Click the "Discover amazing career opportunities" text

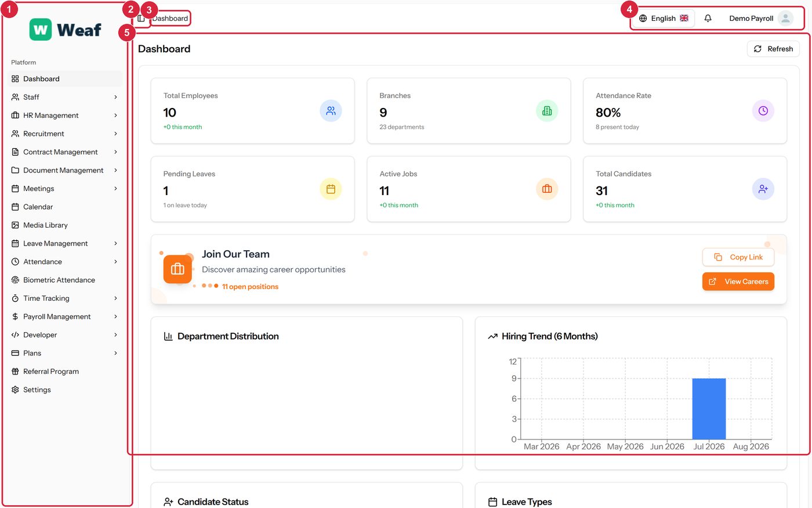[x=274, y=269]
